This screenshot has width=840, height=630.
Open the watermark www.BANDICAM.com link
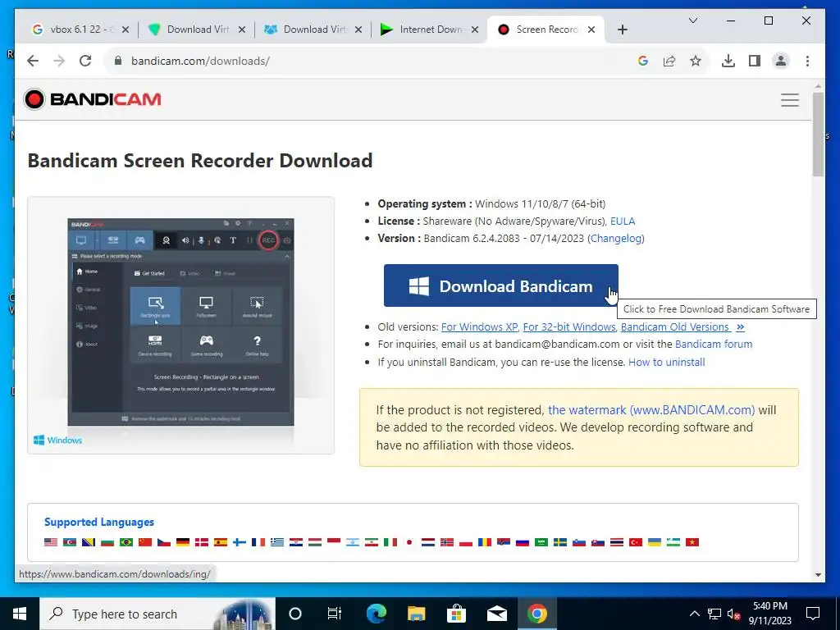pos(651,410)
